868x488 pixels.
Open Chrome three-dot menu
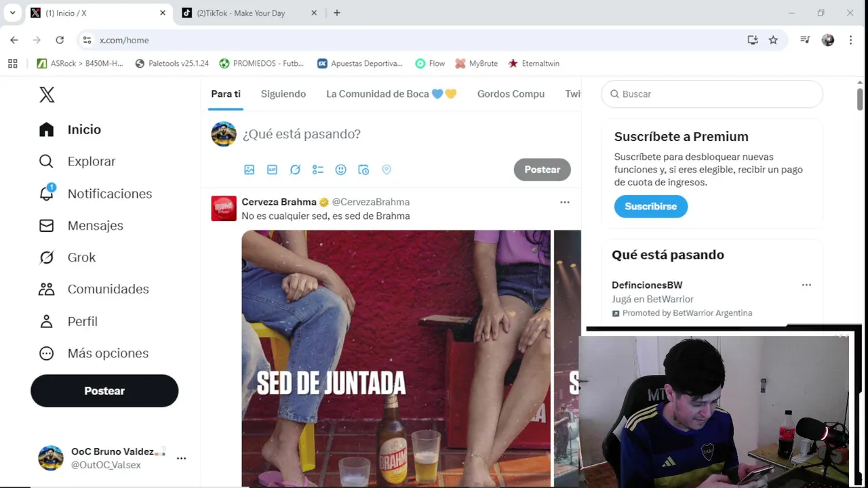click(850, 40)
